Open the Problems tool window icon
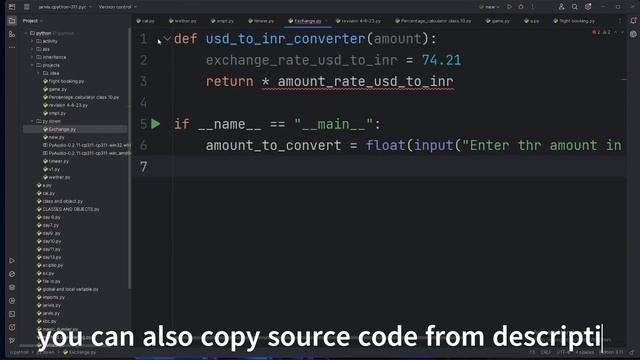Image resolution: width=640 pixels, height=360 pixels. click(x=12, y=327)
